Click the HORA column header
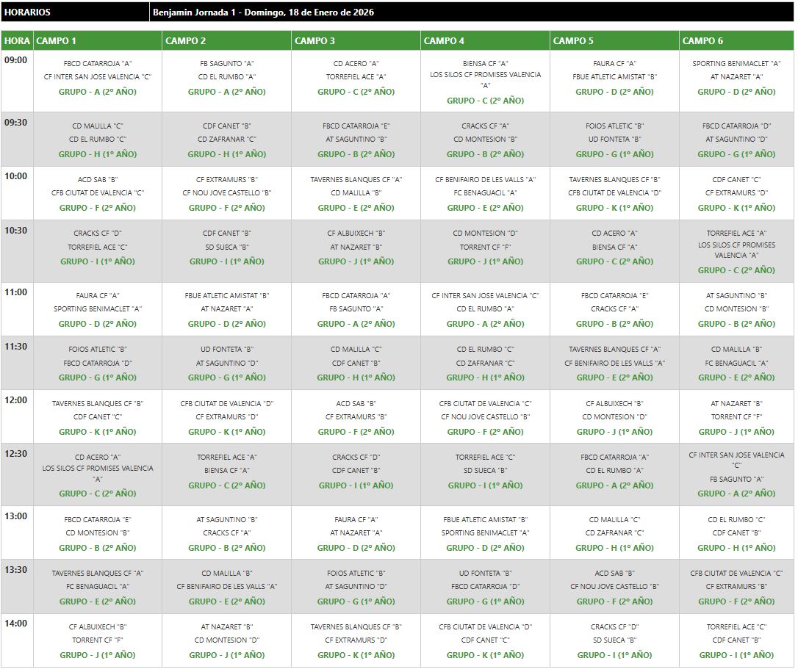 17,41
